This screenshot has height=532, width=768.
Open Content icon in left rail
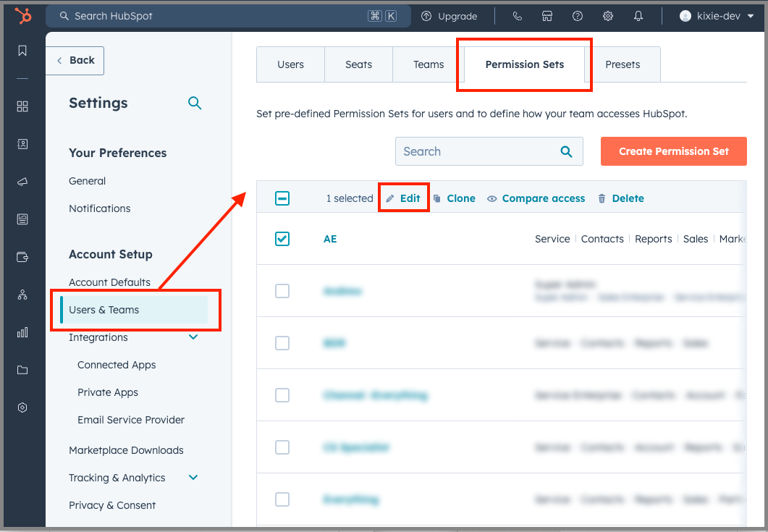pyautogui.click(x=22, y=219)
